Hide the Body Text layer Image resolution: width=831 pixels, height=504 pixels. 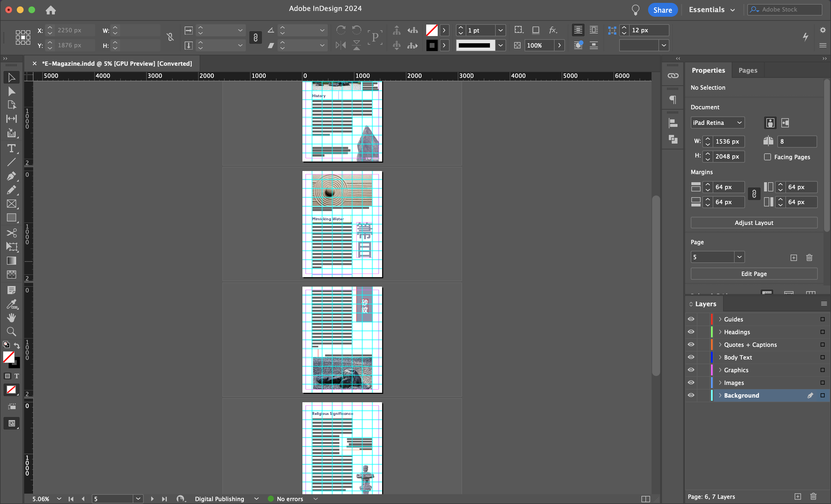click(691, 357)
